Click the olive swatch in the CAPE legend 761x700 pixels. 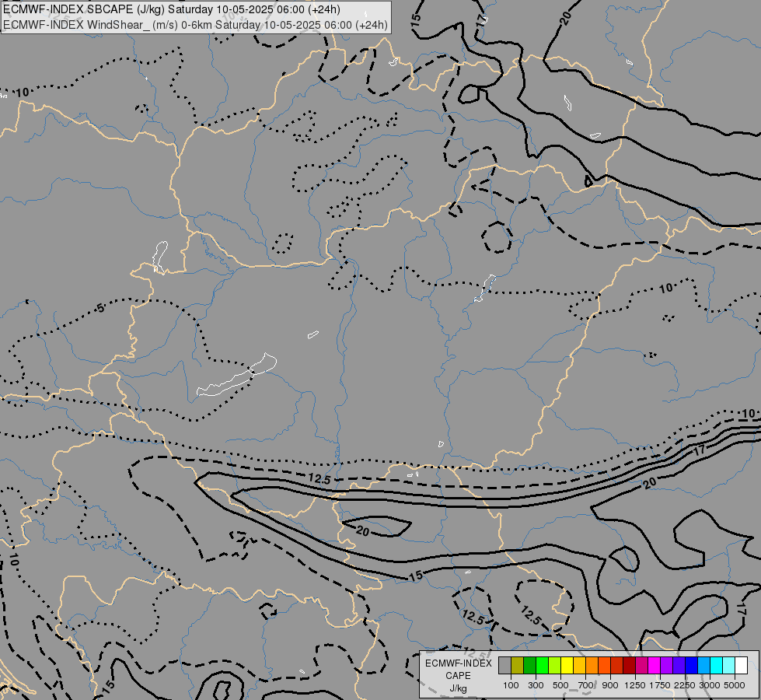pyautogui.click(x=518, y=666)
